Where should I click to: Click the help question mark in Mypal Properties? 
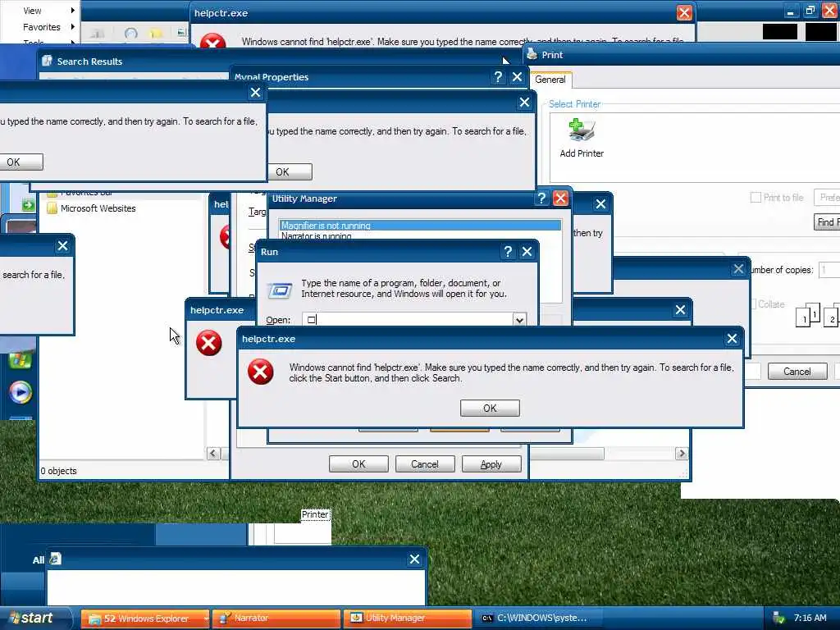498,77
